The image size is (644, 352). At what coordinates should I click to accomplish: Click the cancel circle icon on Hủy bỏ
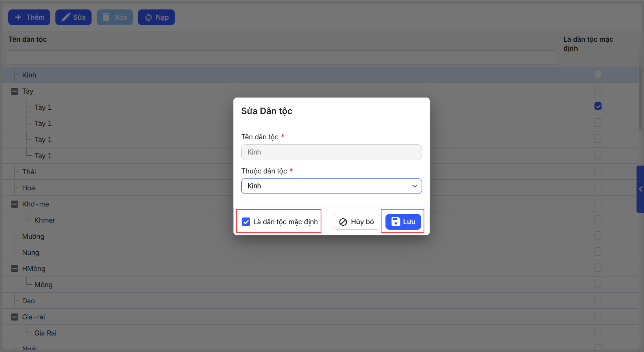343,222
